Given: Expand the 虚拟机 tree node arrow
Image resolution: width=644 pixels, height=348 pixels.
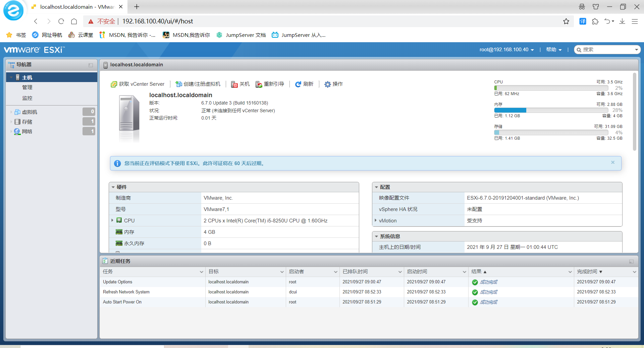Looking at the screenshot, I should tap(11, 112).
